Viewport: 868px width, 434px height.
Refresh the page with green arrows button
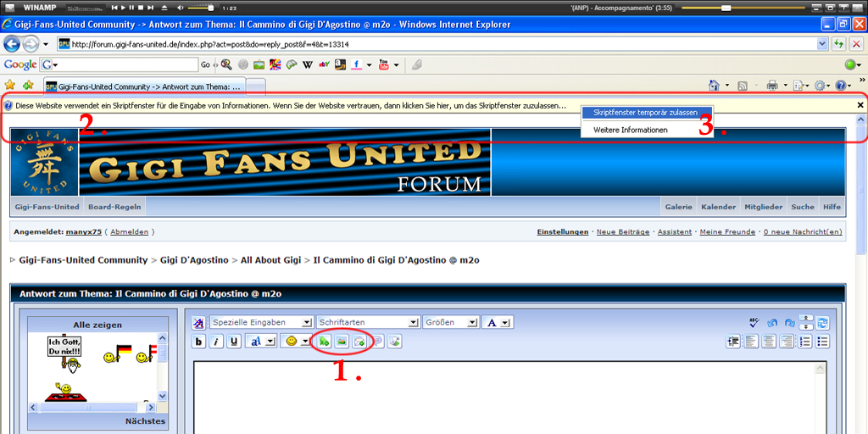coord(838,44)
